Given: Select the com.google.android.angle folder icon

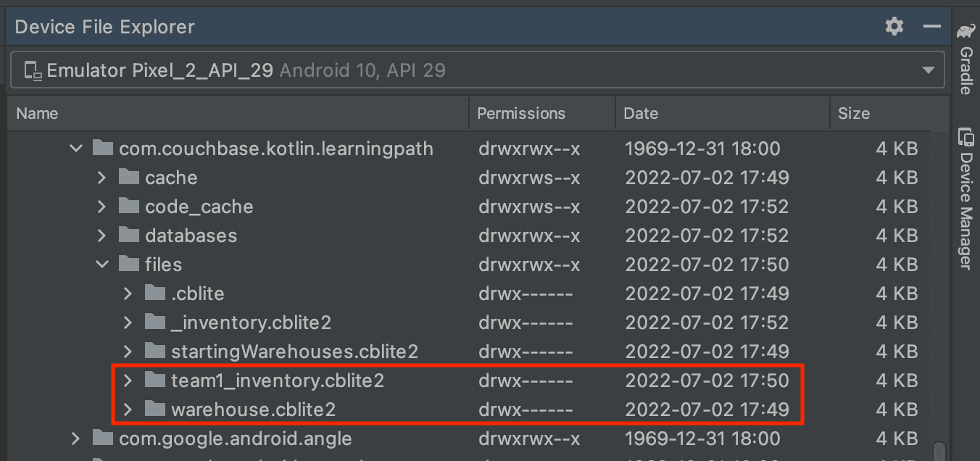Looking at the screenshot, I should pos(103,439).
